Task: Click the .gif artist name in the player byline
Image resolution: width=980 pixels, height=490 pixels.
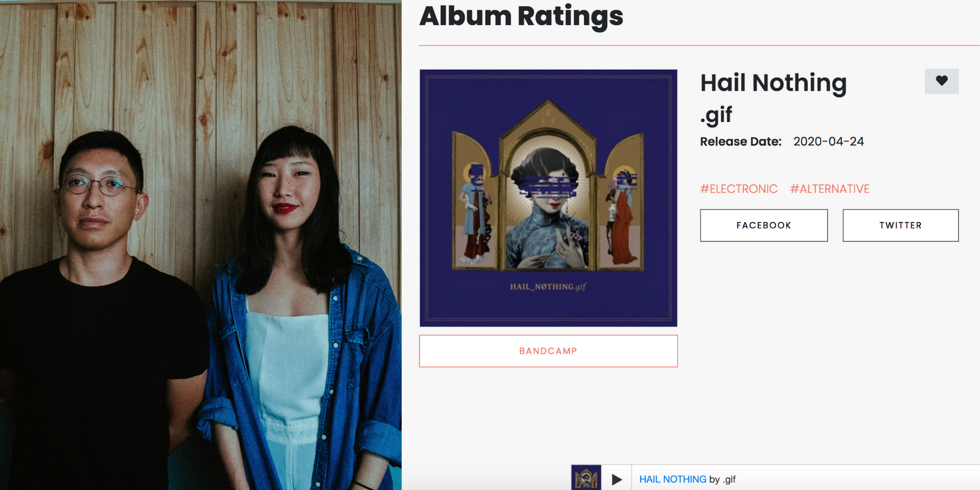Action: click(x=729, y=479)
